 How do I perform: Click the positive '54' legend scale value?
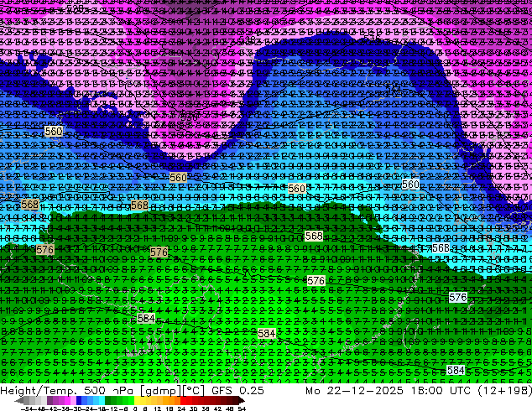pyautogui.click(x=242, y=408)
